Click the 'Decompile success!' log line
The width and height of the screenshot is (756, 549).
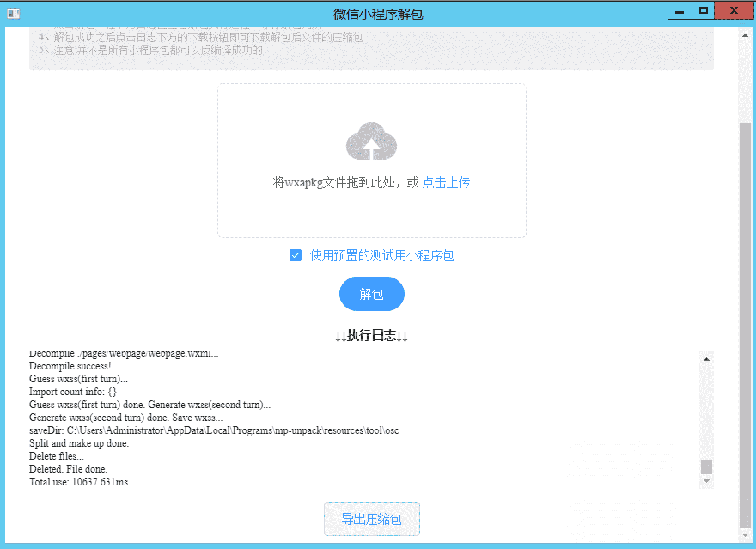70,366
